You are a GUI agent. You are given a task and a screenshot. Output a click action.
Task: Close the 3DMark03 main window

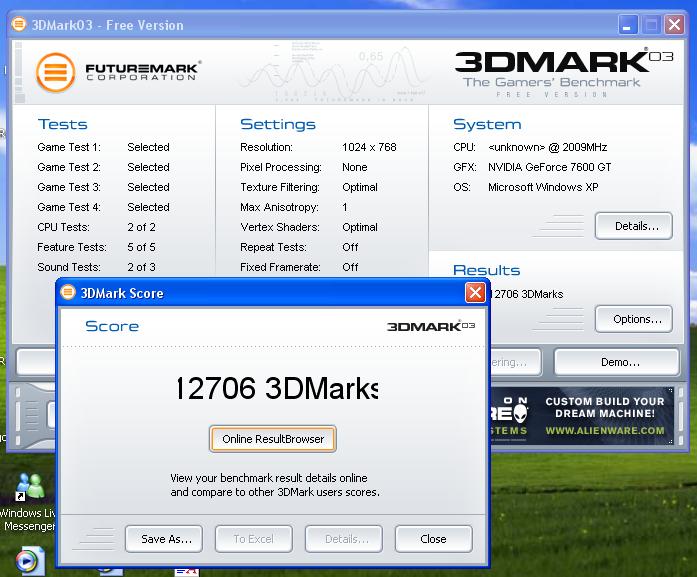pos(675,24)
